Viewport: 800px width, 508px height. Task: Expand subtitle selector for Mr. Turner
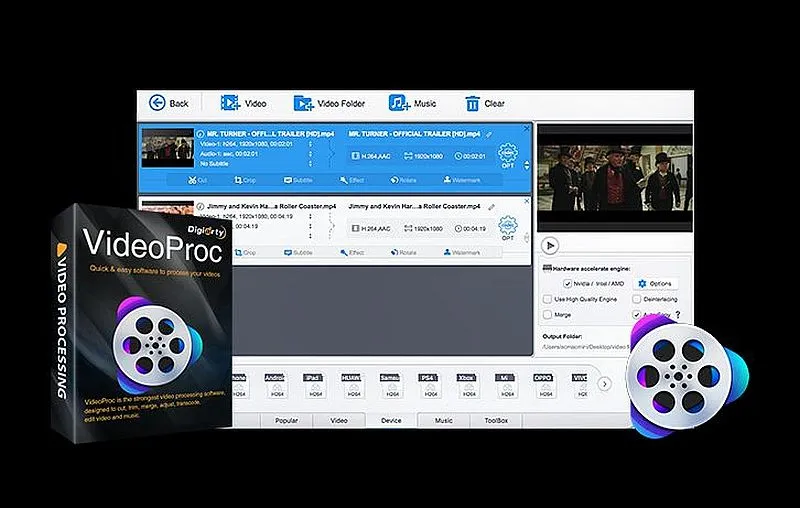(x=310, y=164)
